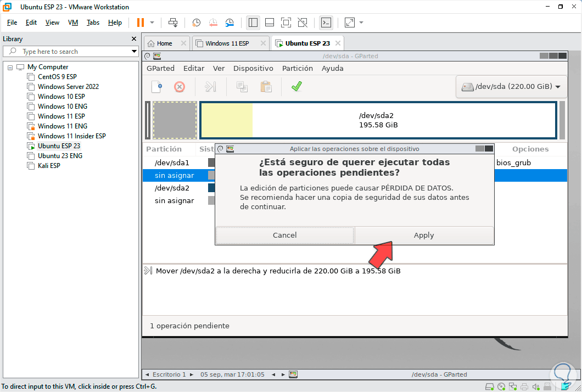Viewport: 582px width, 392px height.
Task: Select Windows 10 ENG in the library
Action: (x=63, y=106)
